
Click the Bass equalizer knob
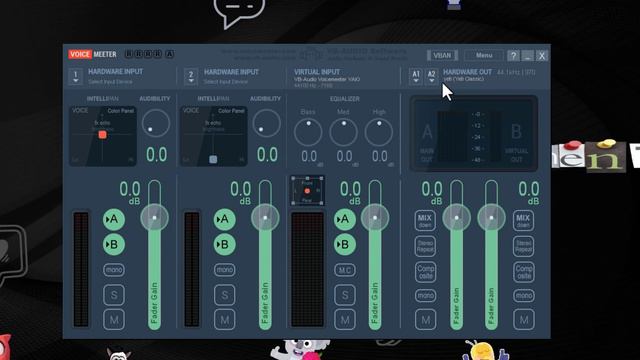308,132
